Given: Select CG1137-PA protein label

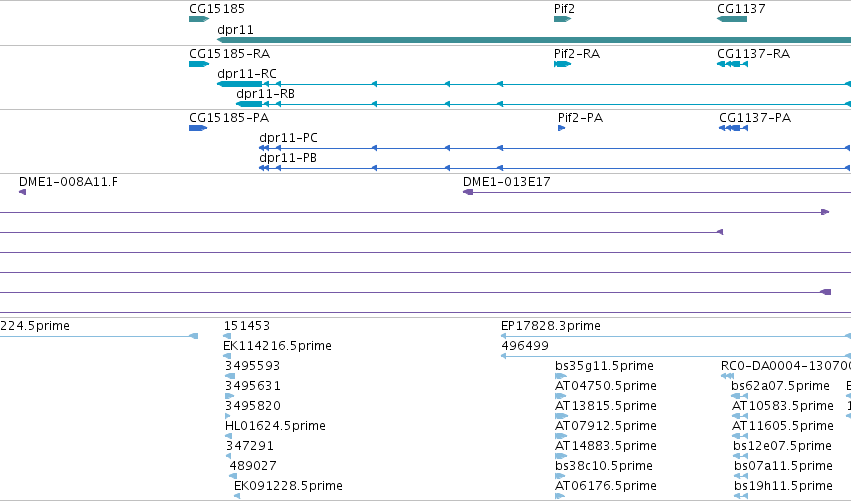Looking at the screenshot, I should click(754, 118).
